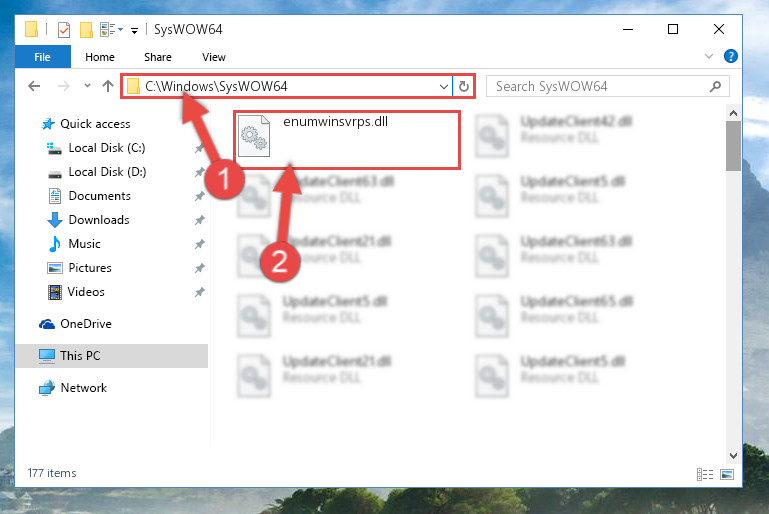Refresh the SysWOW64 folder view

click(463, 87)
